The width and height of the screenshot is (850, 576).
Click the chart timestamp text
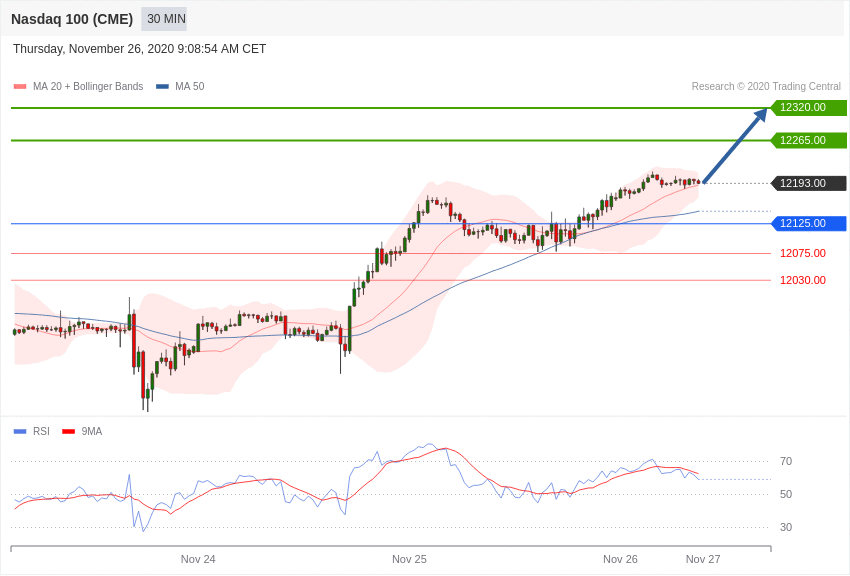point(139,49)
